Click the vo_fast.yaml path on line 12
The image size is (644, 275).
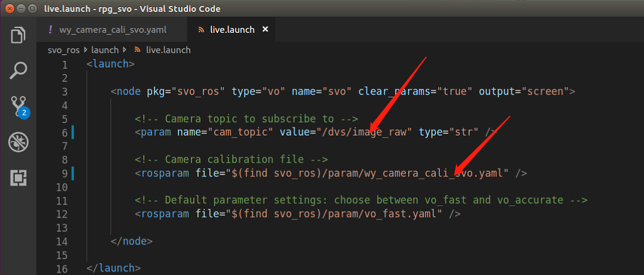coord(335,214)
